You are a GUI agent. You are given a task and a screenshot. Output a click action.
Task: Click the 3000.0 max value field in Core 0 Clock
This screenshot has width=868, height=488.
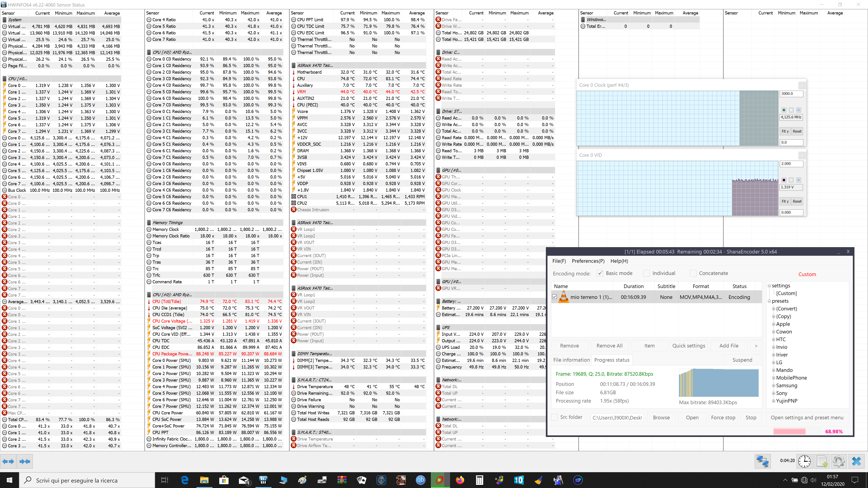(791, 94)
